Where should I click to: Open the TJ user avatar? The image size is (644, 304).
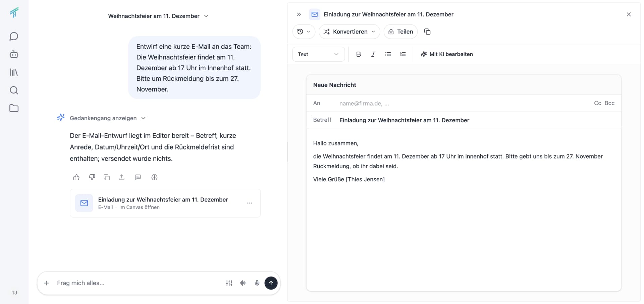click(x=14, y=293)
